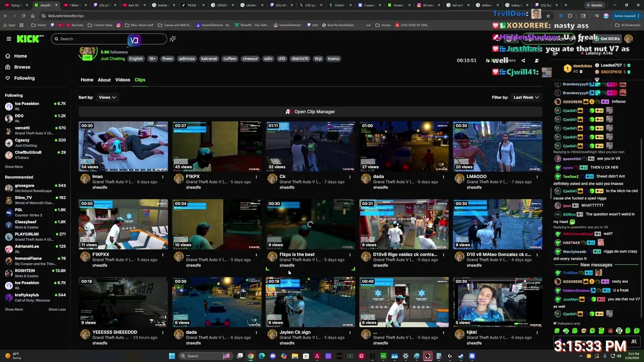Open the Kick hamburger menu

click(9, 39)
